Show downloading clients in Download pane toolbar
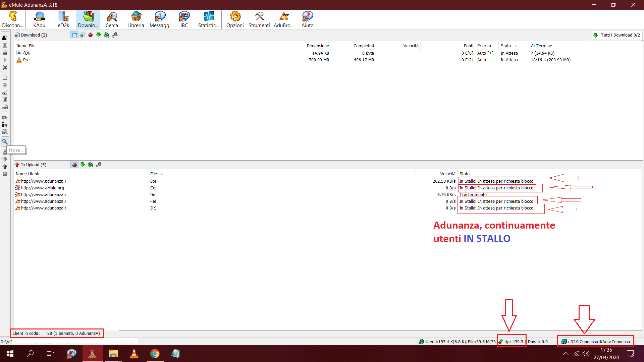 (99, 35)
